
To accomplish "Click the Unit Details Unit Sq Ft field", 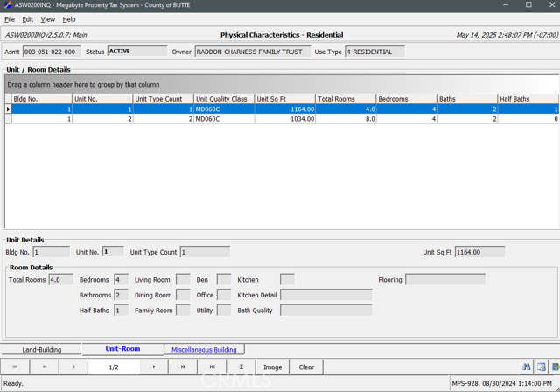I will click(x=480, y=252).
